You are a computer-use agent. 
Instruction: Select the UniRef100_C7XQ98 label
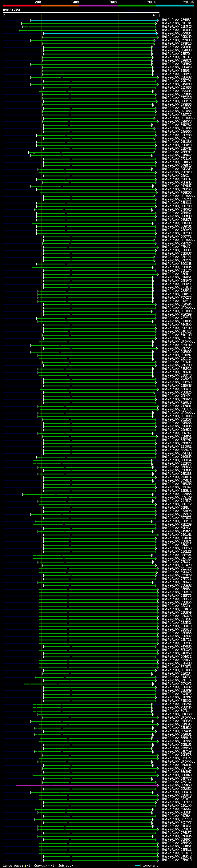pos(177,511)
